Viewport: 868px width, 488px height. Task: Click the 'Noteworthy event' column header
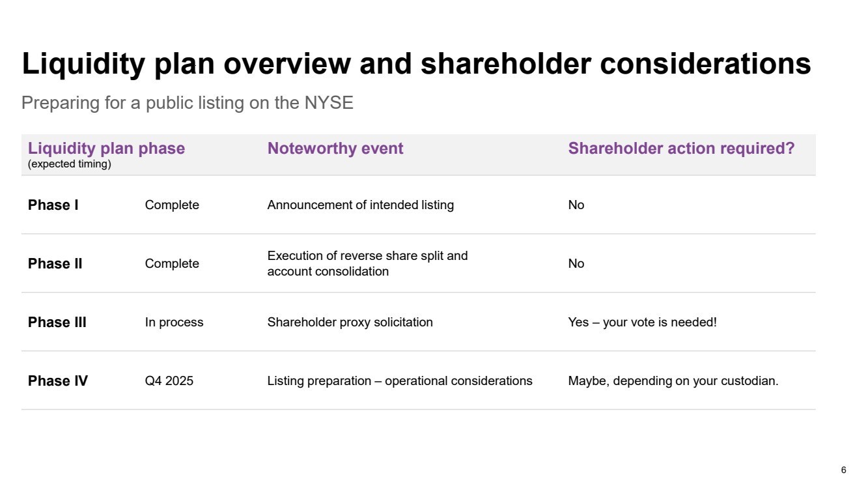tap(335, 149)
